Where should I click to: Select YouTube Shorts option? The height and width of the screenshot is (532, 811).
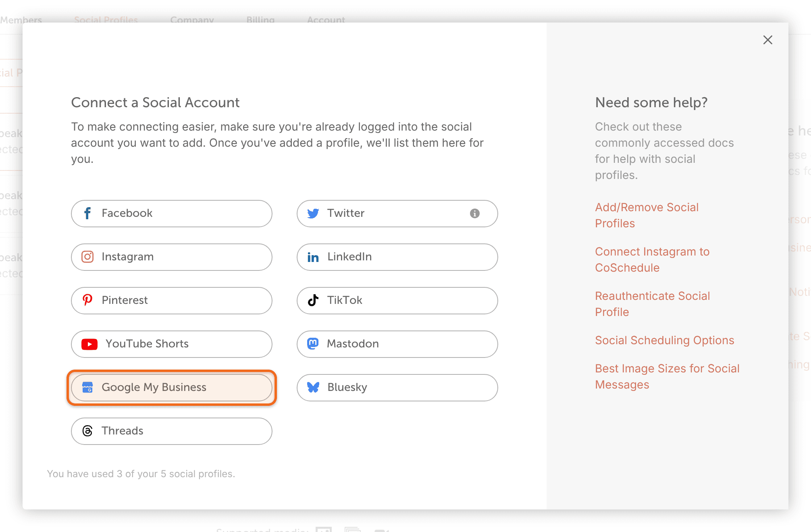click(172, 344)
